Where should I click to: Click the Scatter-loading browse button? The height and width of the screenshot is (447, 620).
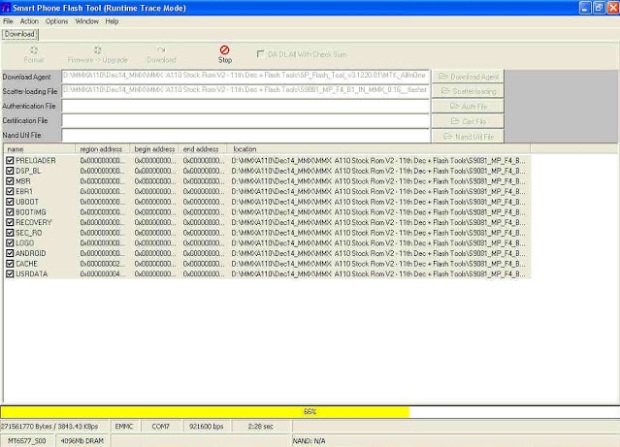[468, 91]
